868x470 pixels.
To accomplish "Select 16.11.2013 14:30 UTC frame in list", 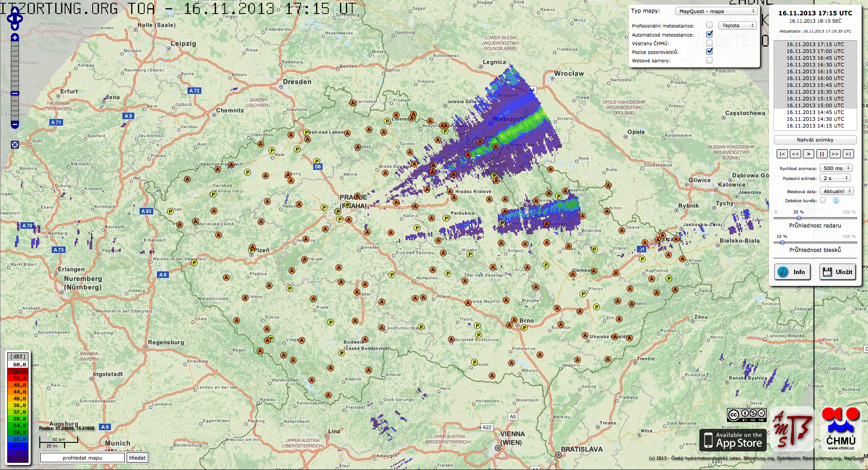I will point(815,119).
